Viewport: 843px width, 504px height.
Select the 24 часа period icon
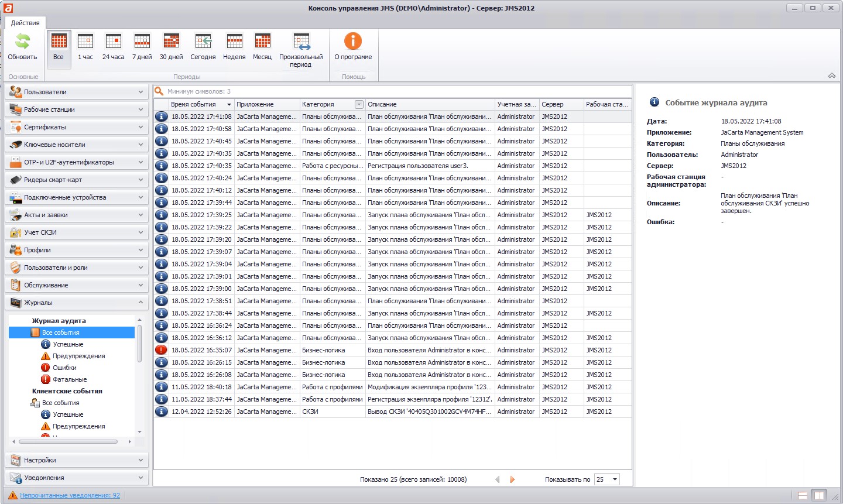pyautogui.click(x=113, y=42)
